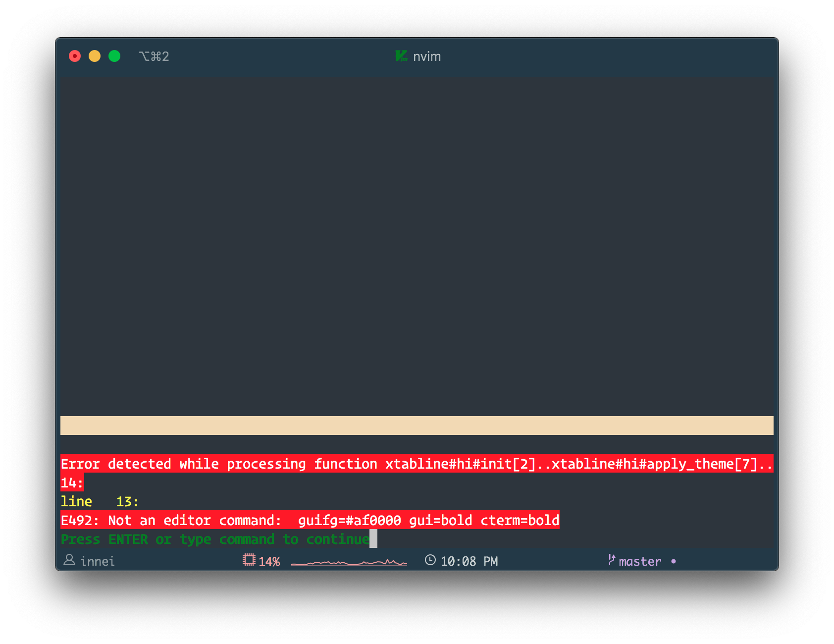Click the username "innei" in the statusline
This screenshot has height=644, width=834.
(x=98, y=561)
